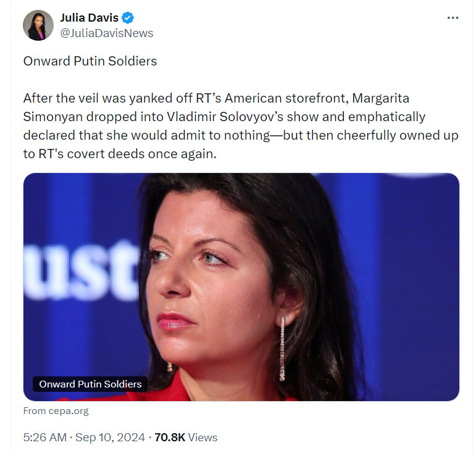Click the 5:26 AM timestamp
Image resolution: width=476 pixels, height=453 pixels.
[45, 438]
